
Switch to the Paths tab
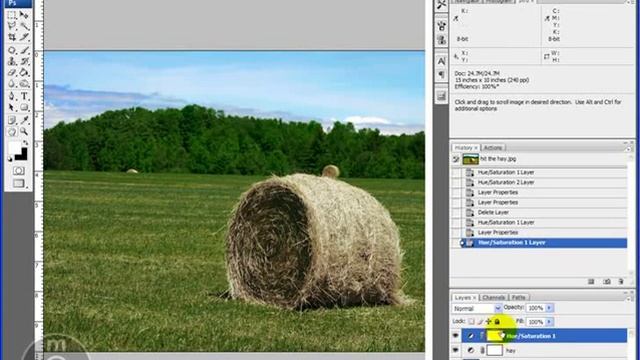click(519, 298)
